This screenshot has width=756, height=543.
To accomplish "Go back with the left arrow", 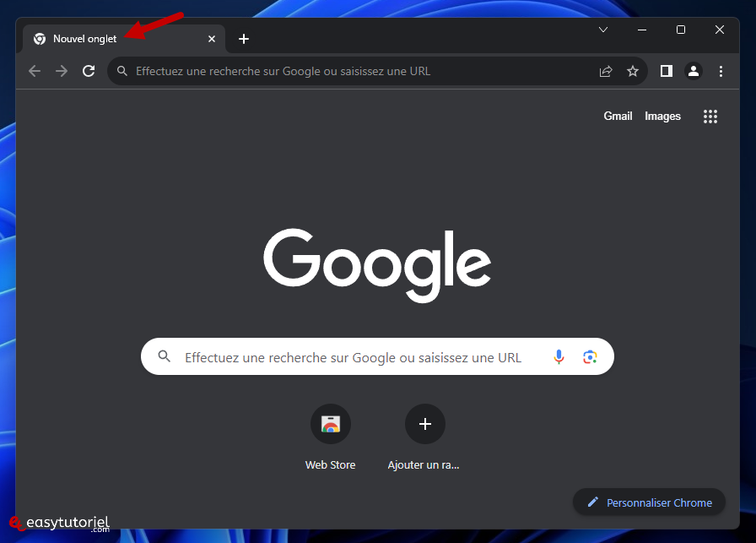I will tap(35, 72).
